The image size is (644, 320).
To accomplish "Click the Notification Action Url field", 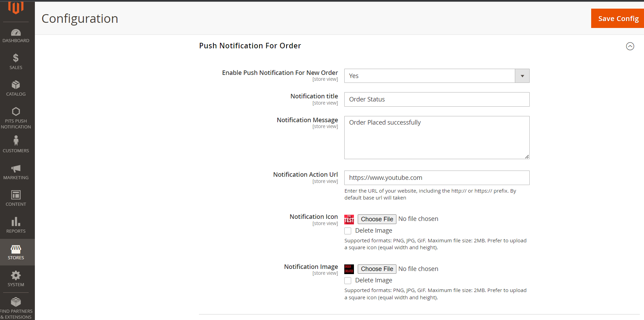I will click(x=436, y=178).
